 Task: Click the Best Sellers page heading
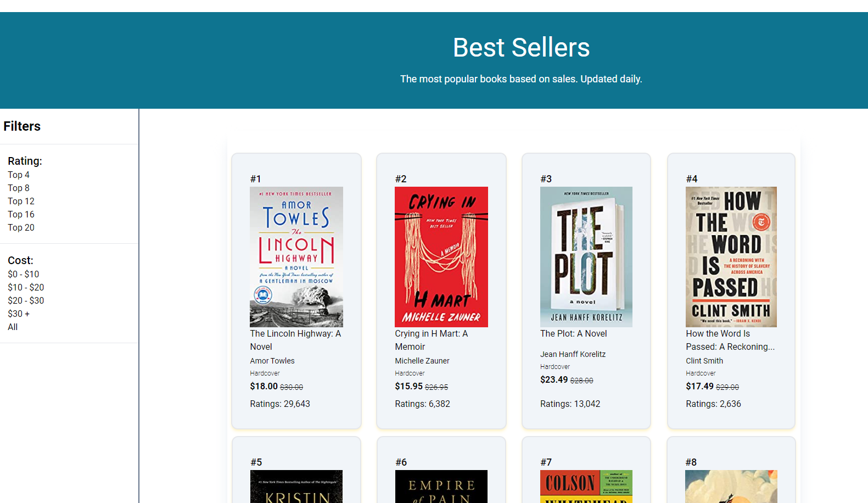(x=521, y=48)
